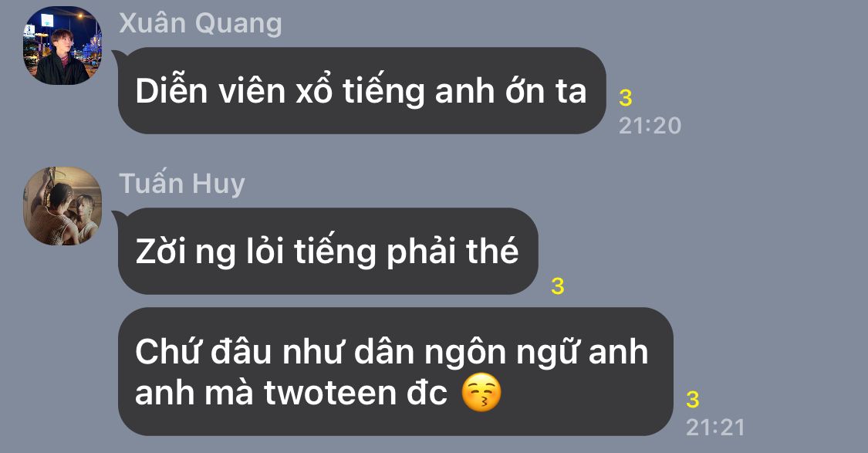The width and height of the screenshot is (868, 453).
Task: Open Tuấn Huy's profile picture
Action: coord(62,206)
